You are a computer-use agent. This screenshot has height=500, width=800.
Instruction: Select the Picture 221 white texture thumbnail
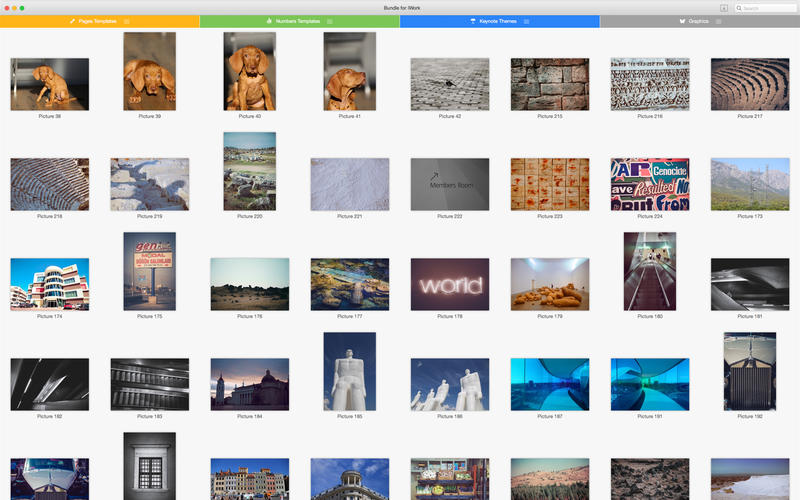click(349, 184)
